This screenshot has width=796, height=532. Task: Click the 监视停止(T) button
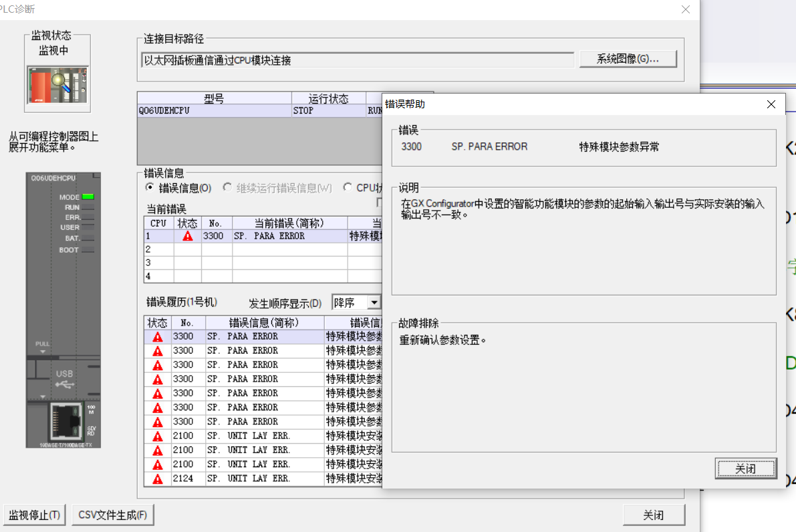pyautogui.click(x=35, y=515)
